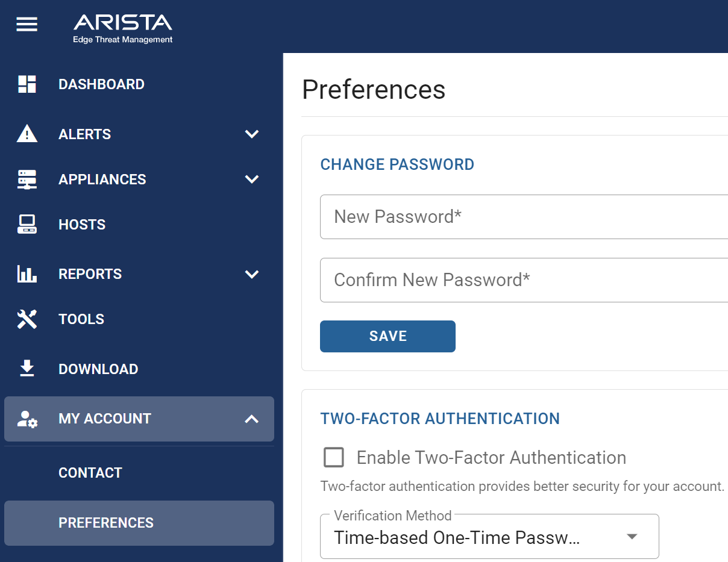The width and height of the screenshot is (728, 562).
Task: Focus the Confirm New Password field
Action: click(x=524, y=280)
